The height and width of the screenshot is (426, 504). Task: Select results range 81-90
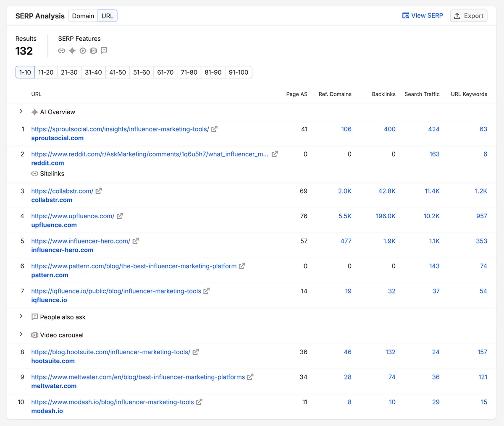(213, 72)
